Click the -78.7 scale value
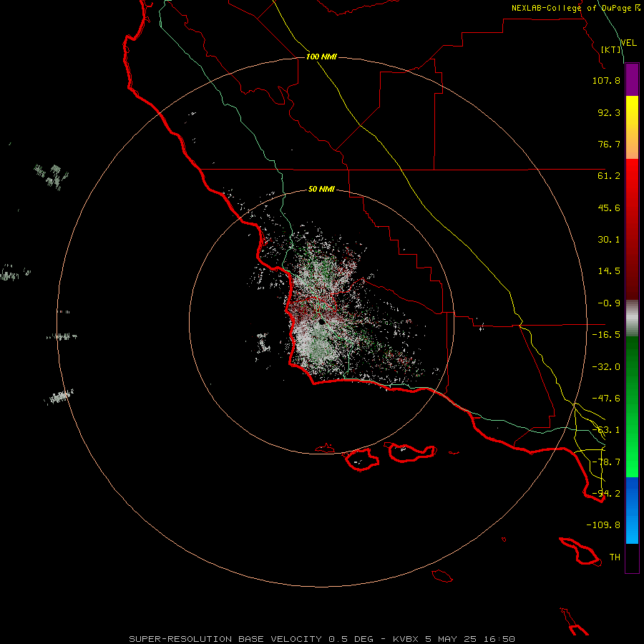This screenshot has width=644, height=644. click(606, 462)
